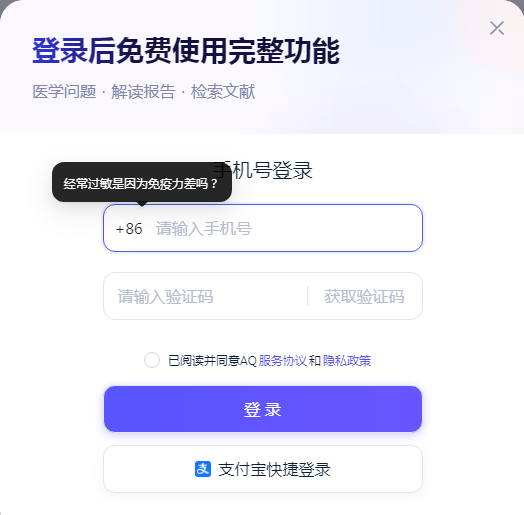Viewport: 524px width, 515px height.
Task: Click the 解读报告 subtitle text
Action: pyautogui.click(x=143, y=92)
